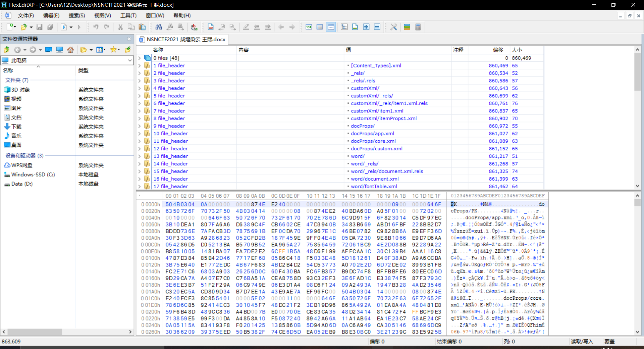644x349 pixels.
Task: Open the 视图(V) menu
Action: [x=102, y=15]
